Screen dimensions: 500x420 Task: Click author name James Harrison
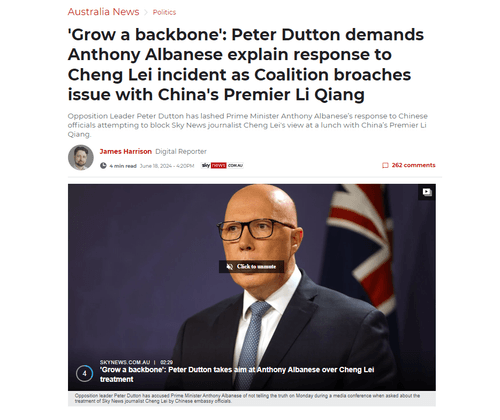(x=126, y=151)
